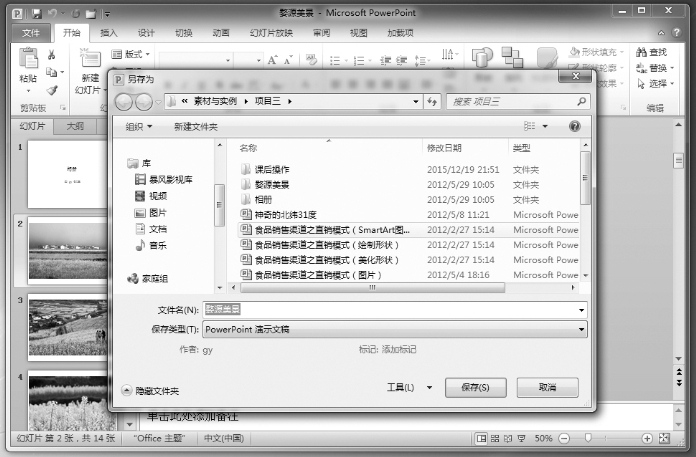Click the fit slide to window icon
696x457 pixels.
[x=664, y=438]
